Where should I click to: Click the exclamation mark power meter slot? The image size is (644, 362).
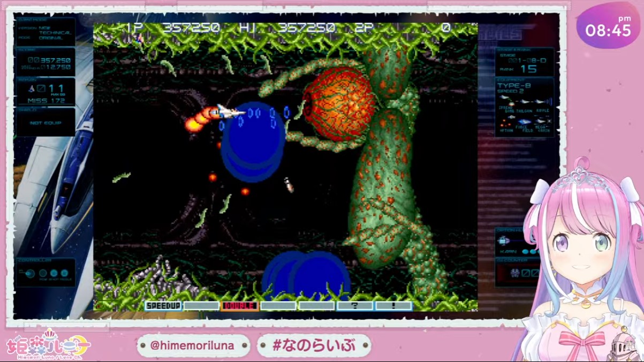(393, 306)
